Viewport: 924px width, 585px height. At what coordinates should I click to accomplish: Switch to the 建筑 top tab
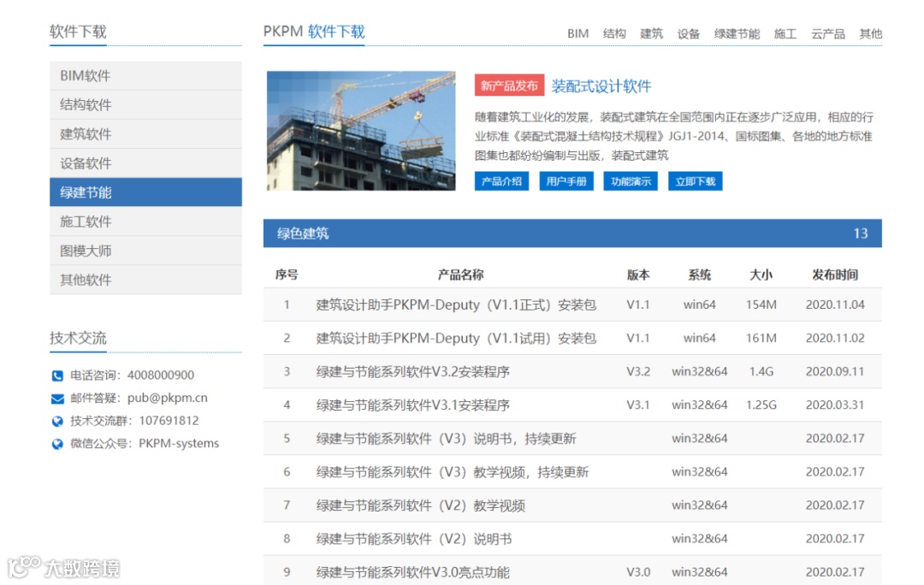point(651,33)
